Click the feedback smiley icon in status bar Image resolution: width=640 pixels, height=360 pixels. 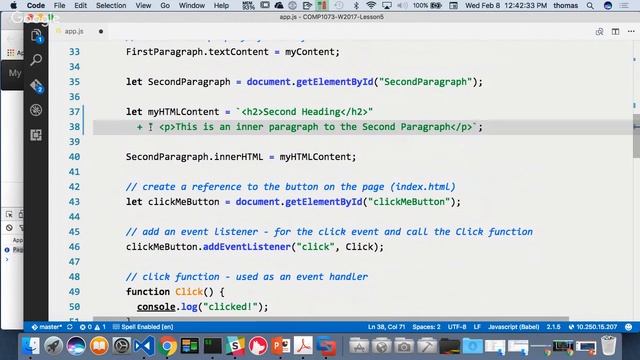click(x=629, y=327)
